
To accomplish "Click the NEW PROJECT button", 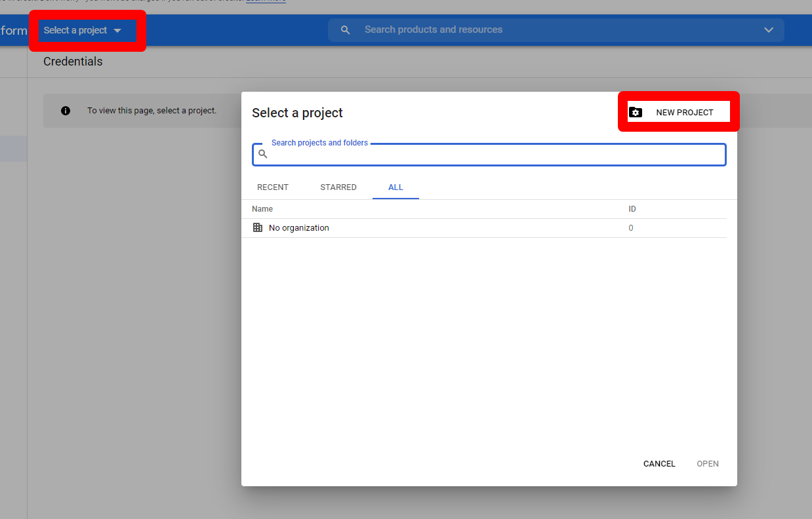I will (x=679, y=112).
